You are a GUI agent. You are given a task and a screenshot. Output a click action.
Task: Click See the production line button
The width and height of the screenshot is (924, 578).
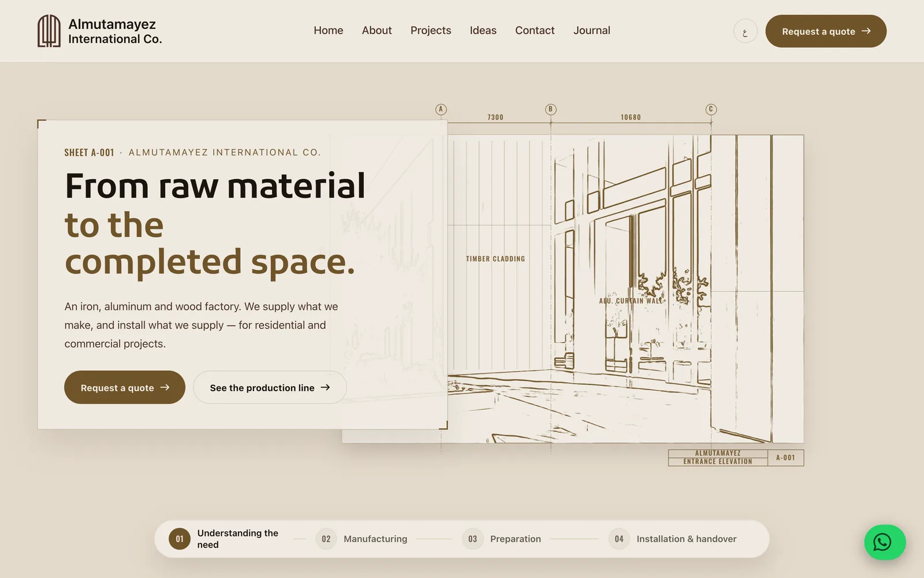[270, 387]
